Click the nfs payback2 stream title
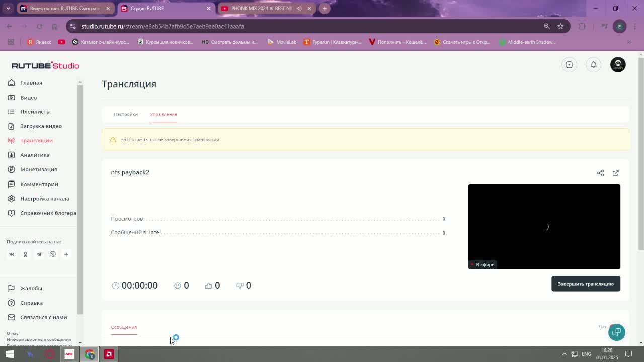Image resolution: width=644 pixels, height=362 pixels. [130, 172]
